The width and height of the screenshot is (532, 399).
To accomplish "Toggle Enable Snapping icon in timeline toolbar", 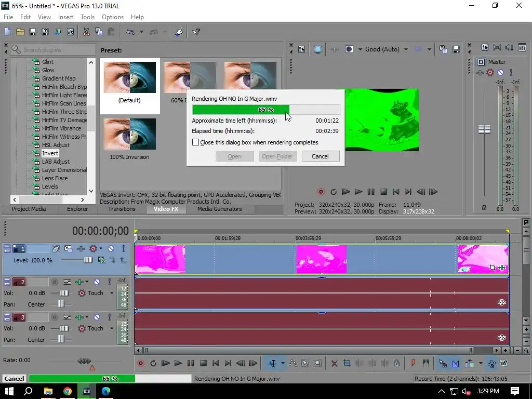I will point(443,363).
